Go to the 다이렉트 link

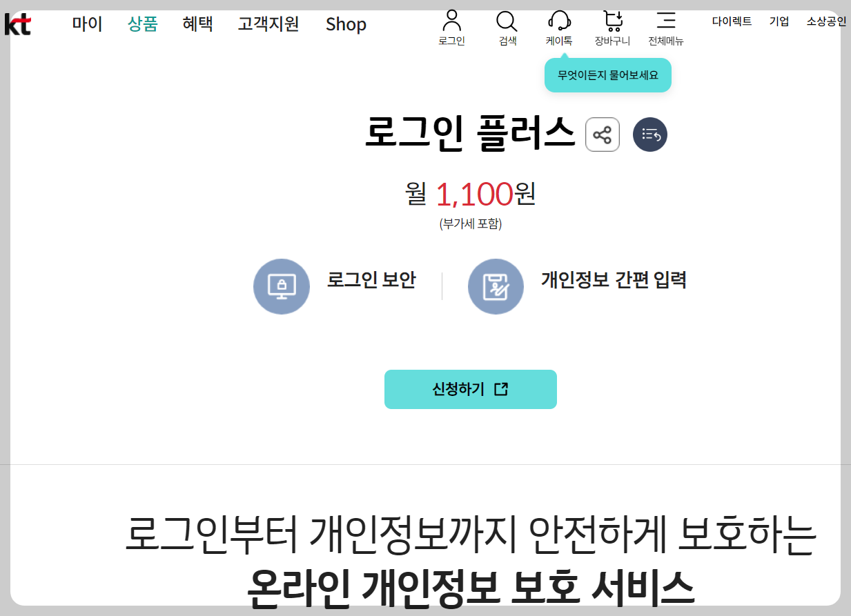[732, 21]
